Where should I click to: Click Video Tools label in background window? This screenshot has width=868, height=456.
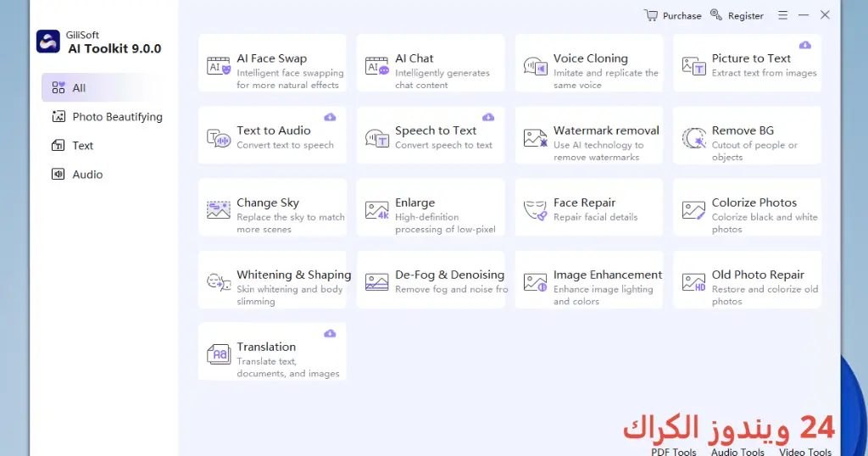[x=805, y=452]
